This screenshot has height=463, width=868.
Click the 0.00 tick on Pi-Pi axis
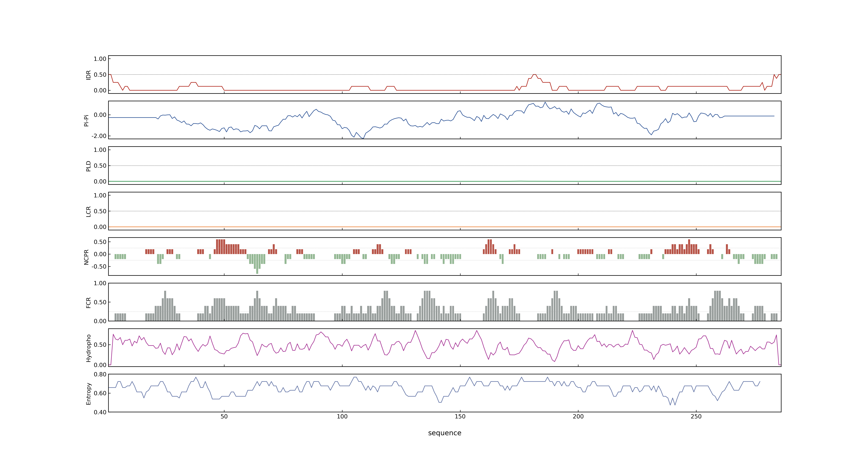(x=100, y=115)
